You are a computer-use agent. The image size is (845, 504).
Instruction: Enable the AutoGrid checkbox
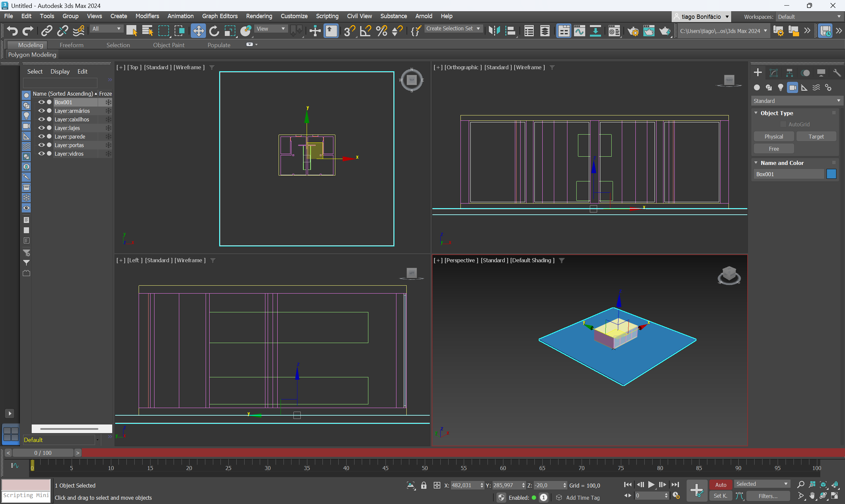(x=783, y=124)
